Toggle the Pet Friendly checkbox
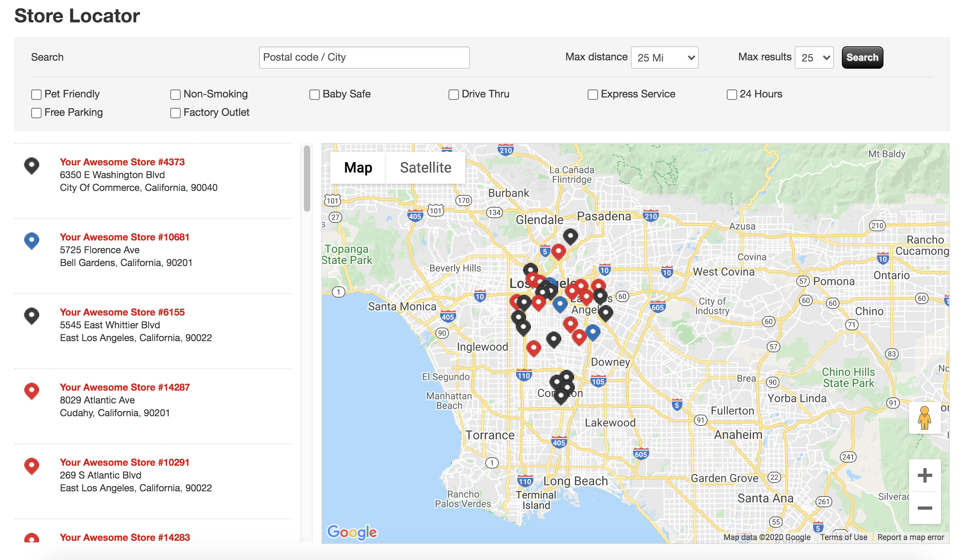This screenshot has width=969, height=560. (x=36, y=94)
